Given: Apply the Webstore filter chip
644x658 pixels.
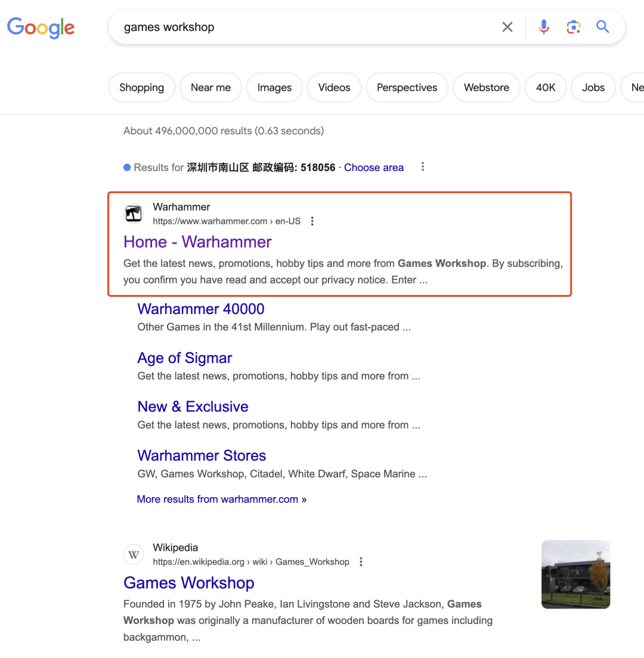Looking at the screenshot, I should click(x=486, y=87).
